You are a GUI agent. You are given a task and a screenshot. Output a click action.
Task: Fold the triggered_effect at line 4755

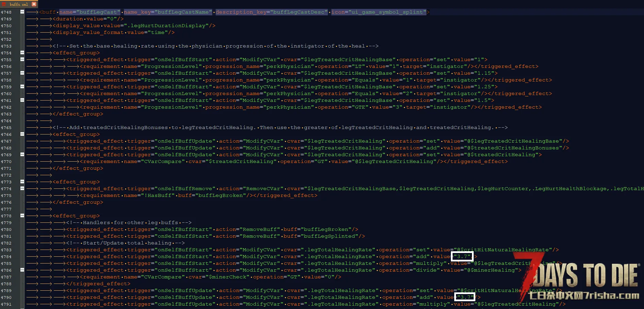pos(22,59)
